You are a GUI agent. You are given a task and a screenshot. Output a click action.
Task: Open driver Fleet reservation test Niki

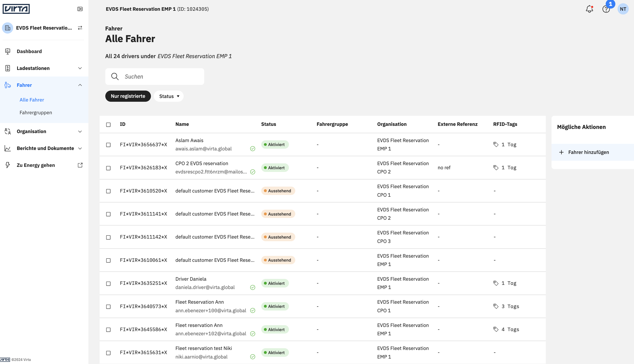(204, 348)
